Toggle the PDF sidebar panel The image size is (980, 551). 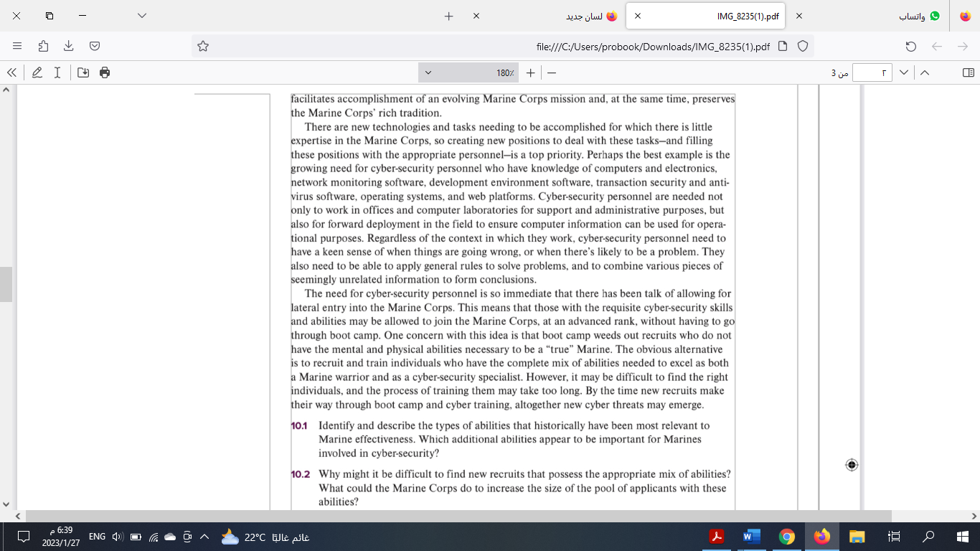click(968, 72)
